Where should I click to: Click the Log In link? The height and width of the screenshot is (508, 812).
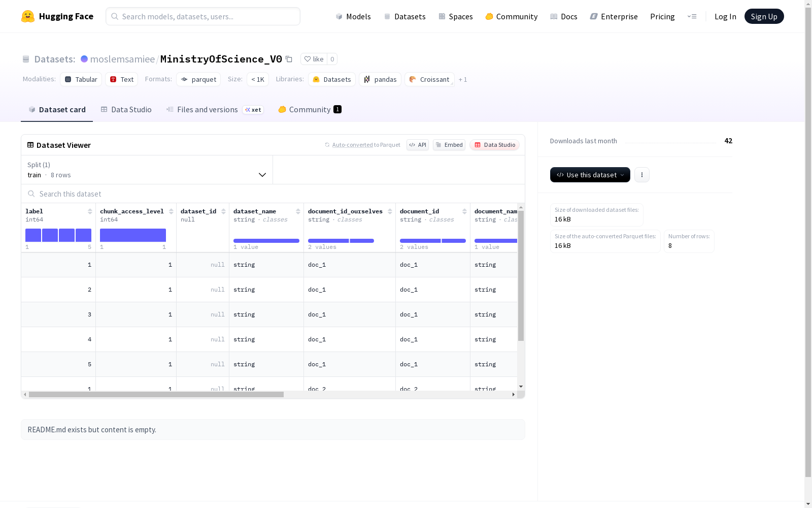(x=725, y=16)
